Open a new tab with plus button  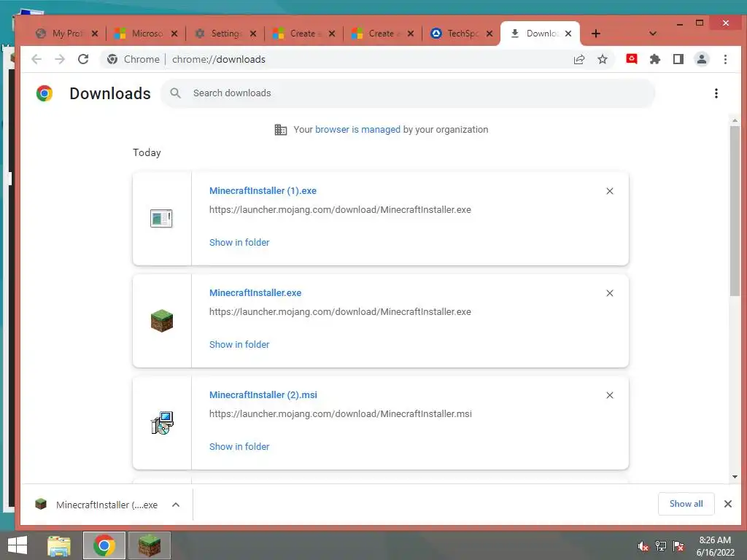595,34
